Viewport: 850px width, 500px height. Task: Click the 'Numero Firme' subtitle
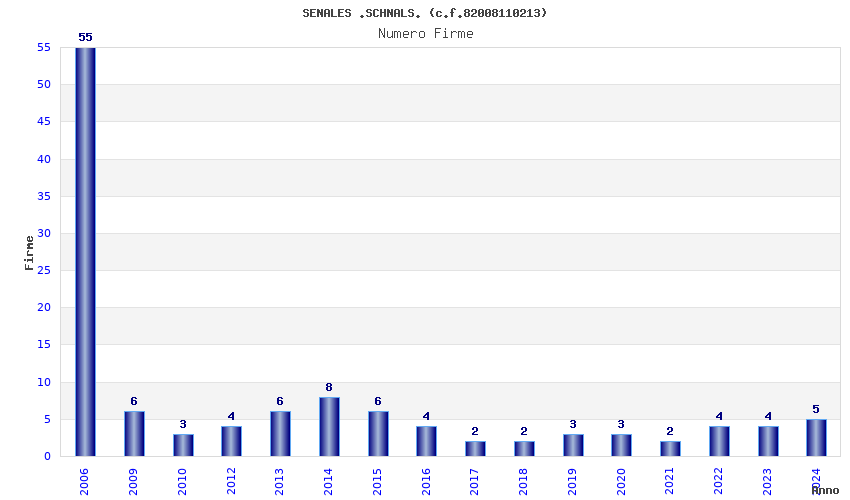coord(426,34)
